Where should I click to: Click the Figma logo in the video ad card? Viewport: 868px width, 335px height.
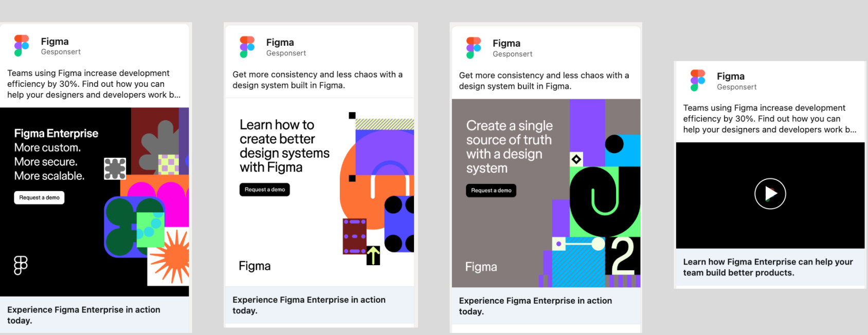698,81
